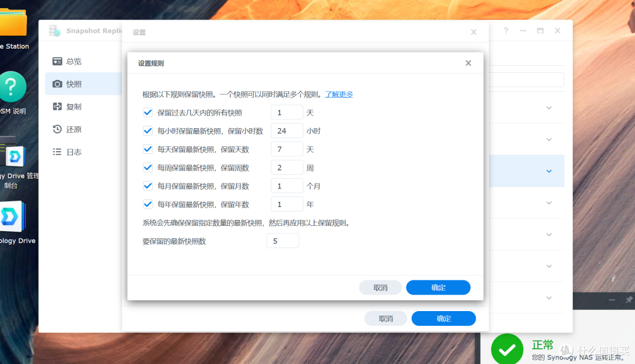Switch to 还原 menu item
The image size is (635, 364).
(x=83, y=129)
